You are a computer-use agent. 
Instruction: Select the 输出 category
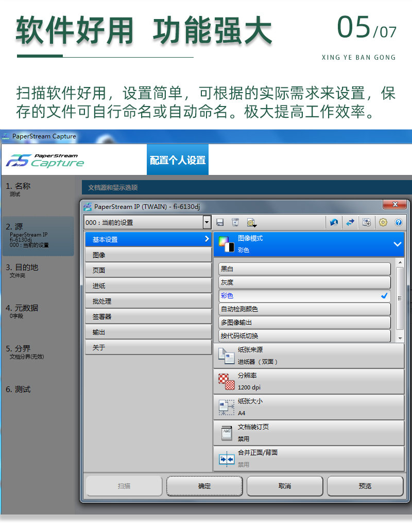tap(148, 332)
